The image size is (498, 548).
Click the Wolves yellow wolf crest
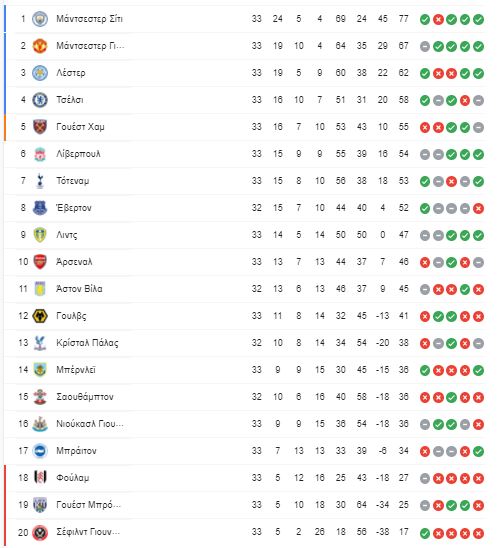pyautogui.click(x=40, y=316)
